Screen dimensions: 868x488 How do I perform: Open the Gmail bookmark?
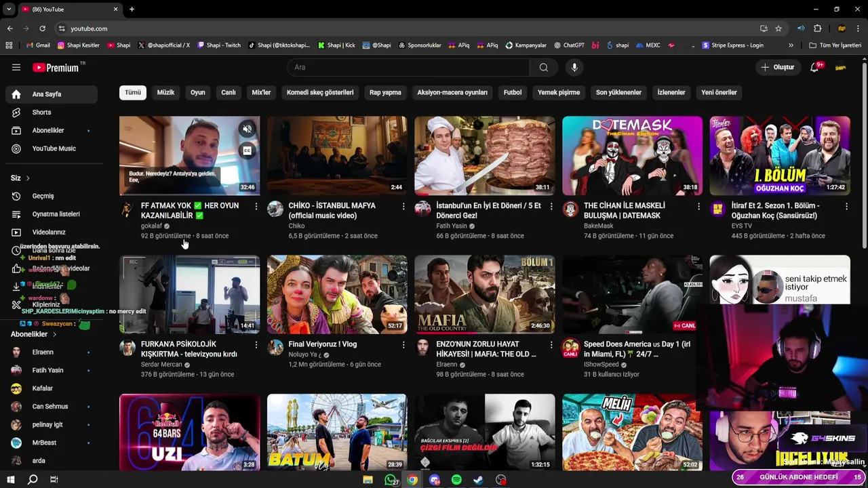point(38,45)
